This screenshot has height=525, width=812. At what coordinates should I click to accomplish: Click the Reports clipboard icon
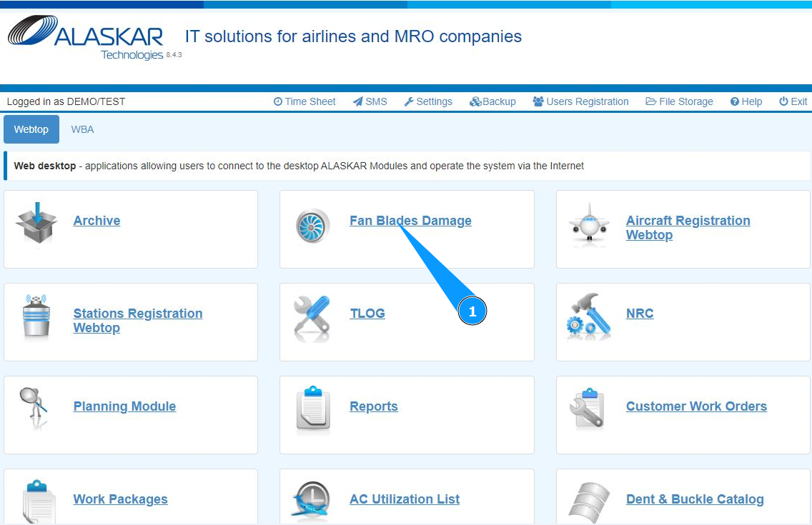coord(313,408)
